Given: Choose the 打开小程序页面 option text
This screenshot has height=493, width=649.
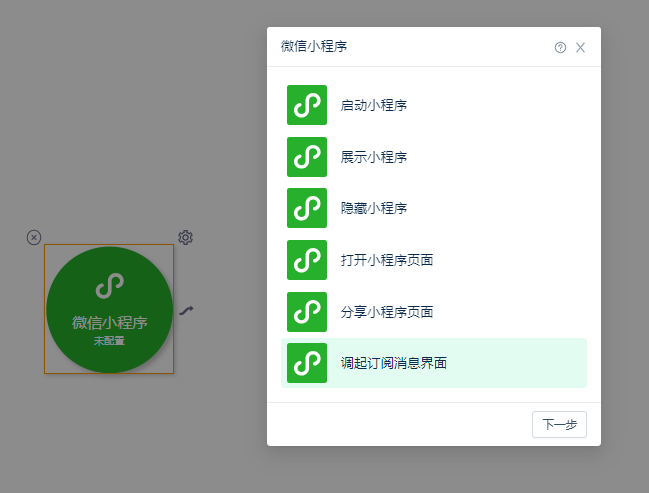Looking at the screenshot, I should click(x=387, y=260).
